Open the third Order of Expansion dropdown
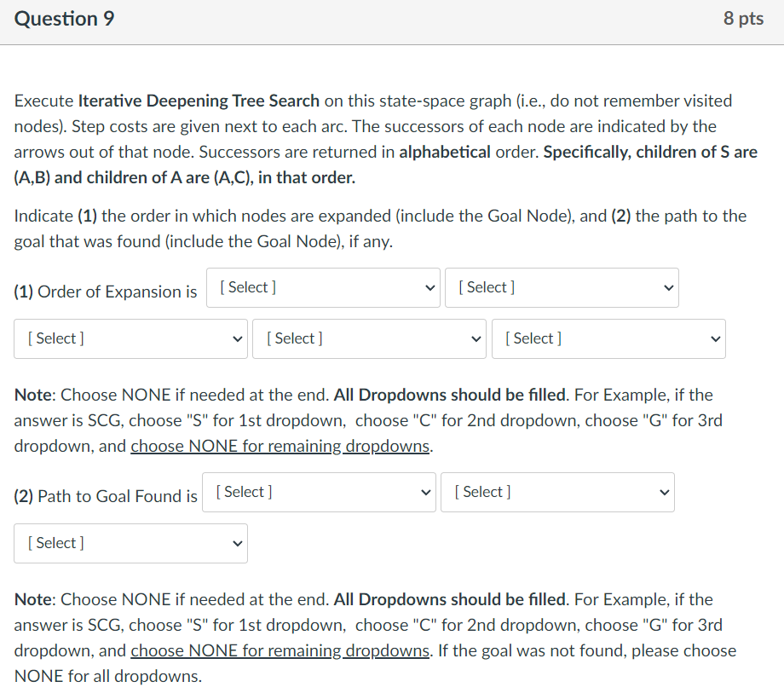The width and height of the screenshot is (784, 699). click(x=130, y=338)
